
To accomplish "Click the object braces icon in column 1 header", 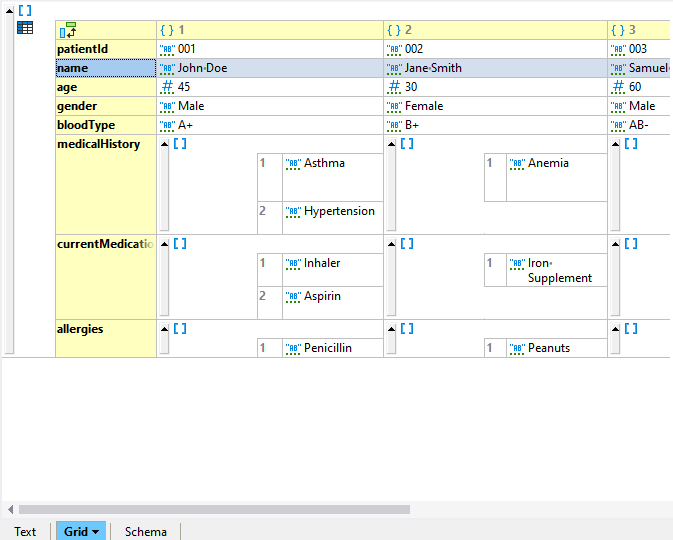I will coord(167,31).
